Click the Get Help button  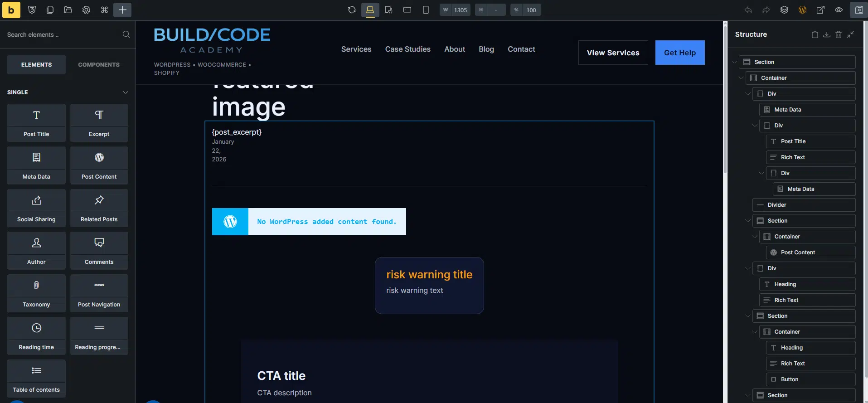click(x=679, y=53)
